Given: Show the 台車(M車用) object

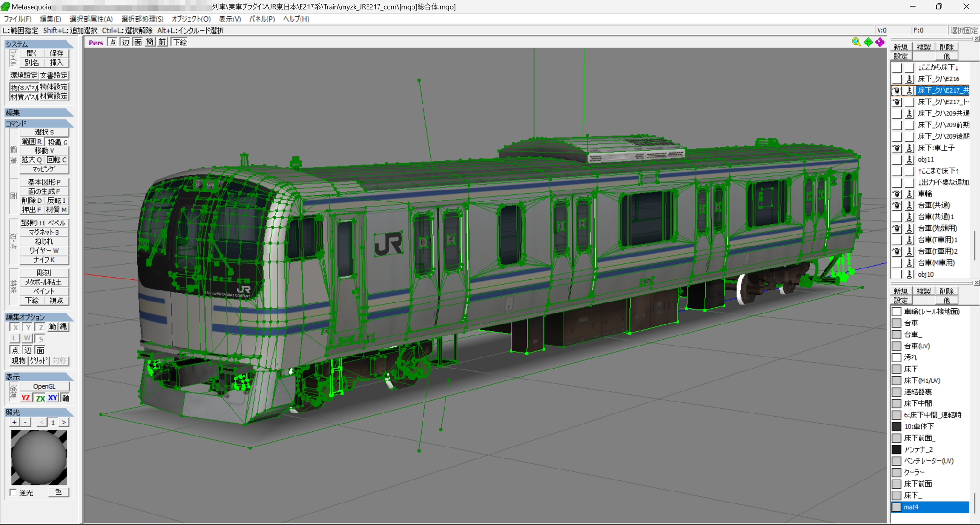Looking at the screenshot, I should pyautogui.click(x=897, y=263).
